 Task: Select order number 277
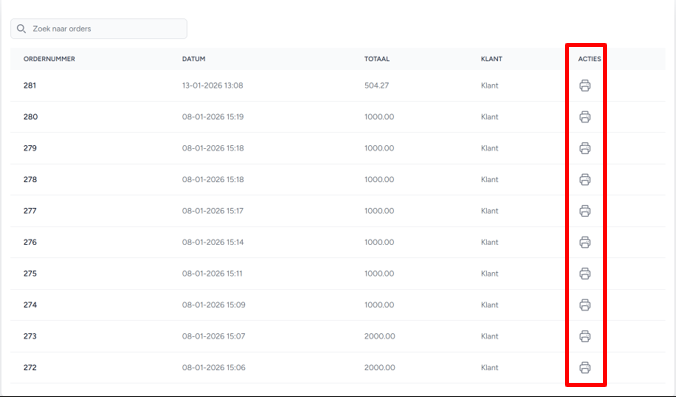30,211
